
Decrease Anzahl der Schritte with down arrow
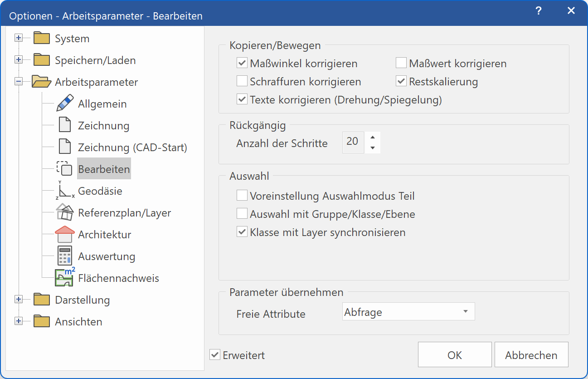tap(372, 148)
